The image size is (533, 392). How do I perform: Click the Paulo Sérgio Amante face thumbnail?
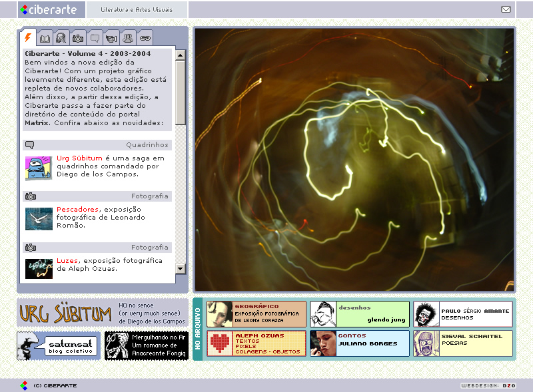click(x=426, y=314)
